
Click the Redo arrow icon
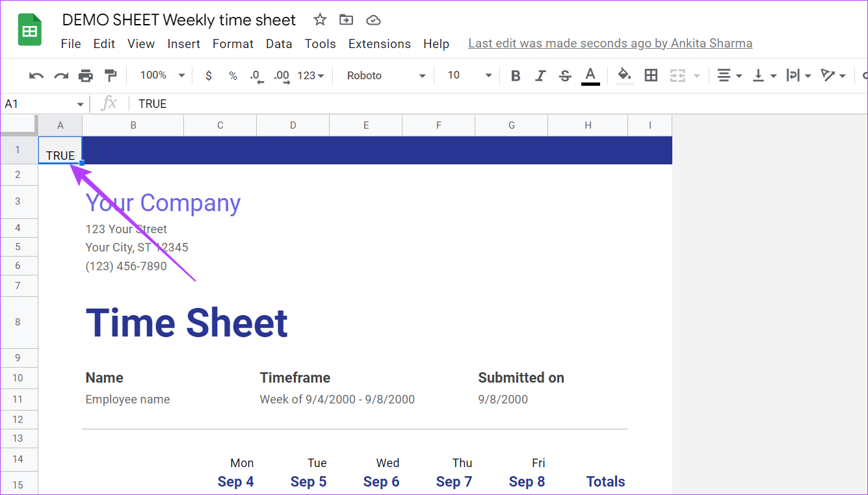[61, 76]
